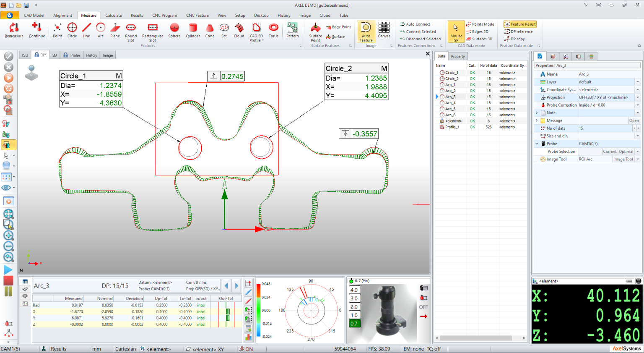Image resolution: width=644 pixels, height=353 pixels.
Task: Collapse the Probe property group
Action: click(x=537, y=144)
